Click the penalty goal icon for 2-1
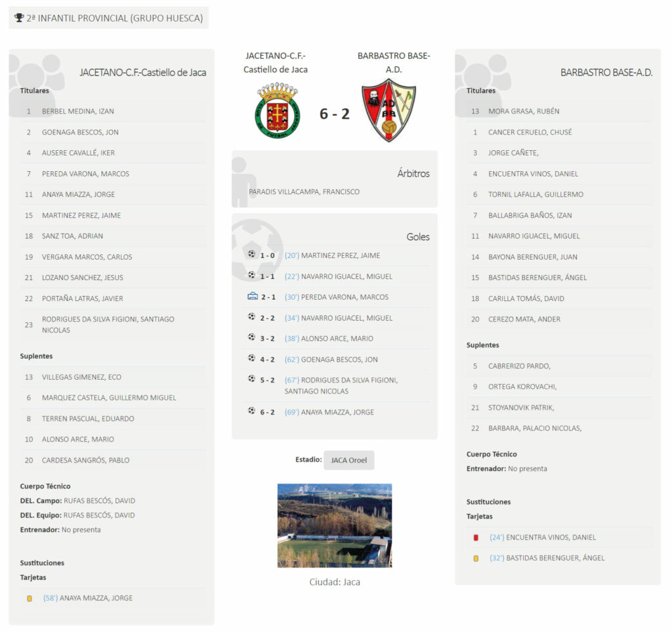Screen dimensions: 672x633 [253, 296]
